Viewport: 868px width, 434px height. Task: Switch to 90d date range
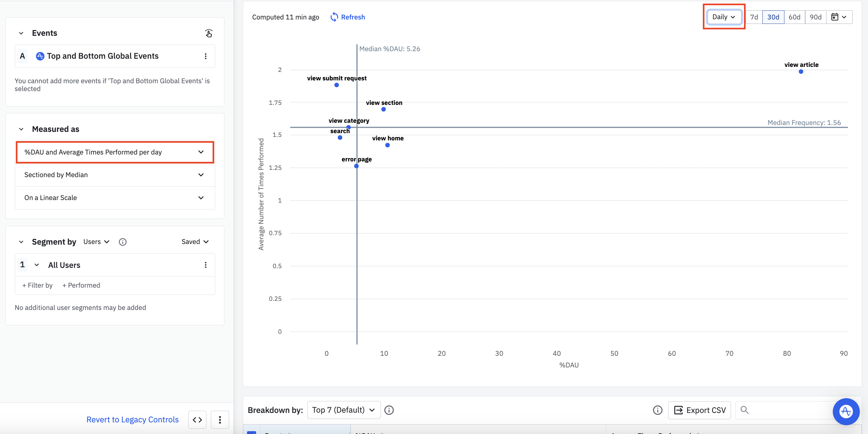(815, 17)
